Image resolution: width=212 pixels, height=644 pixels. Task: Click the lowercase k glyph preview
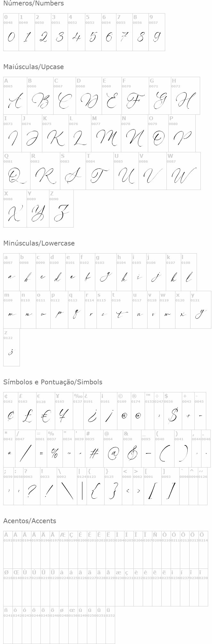pyautogui.click(x=173, y=277)
